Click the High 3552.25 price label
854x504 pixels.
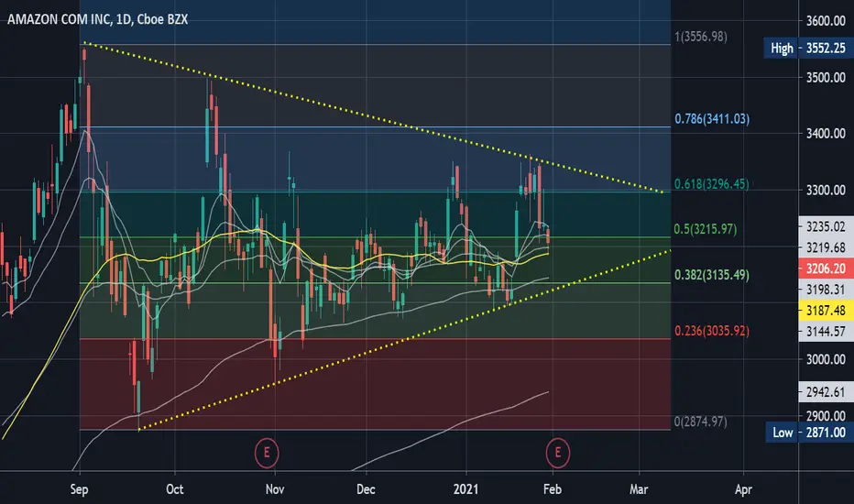click(808, 48)
